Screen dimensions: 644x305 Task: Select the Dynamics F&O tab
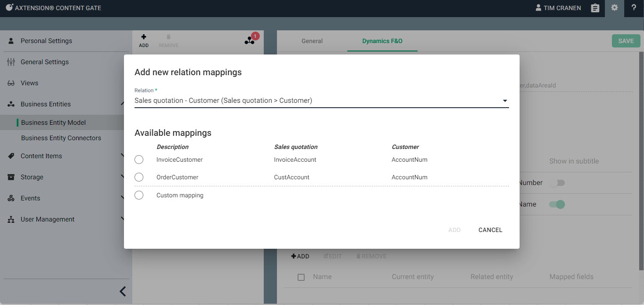click(x=382, y=41)
